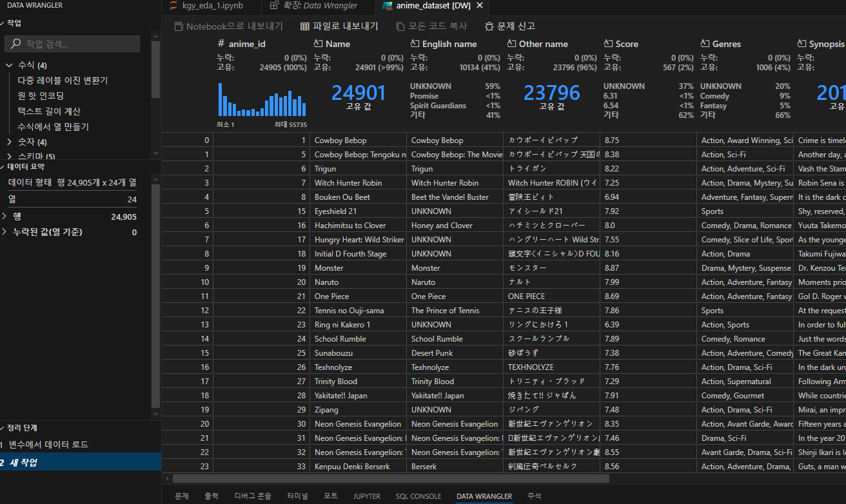Click 파일로 내보내기 button
Image resolution: width=846 pixels, height=504 pixels.
pyautogui.click(x=339, y=26)
